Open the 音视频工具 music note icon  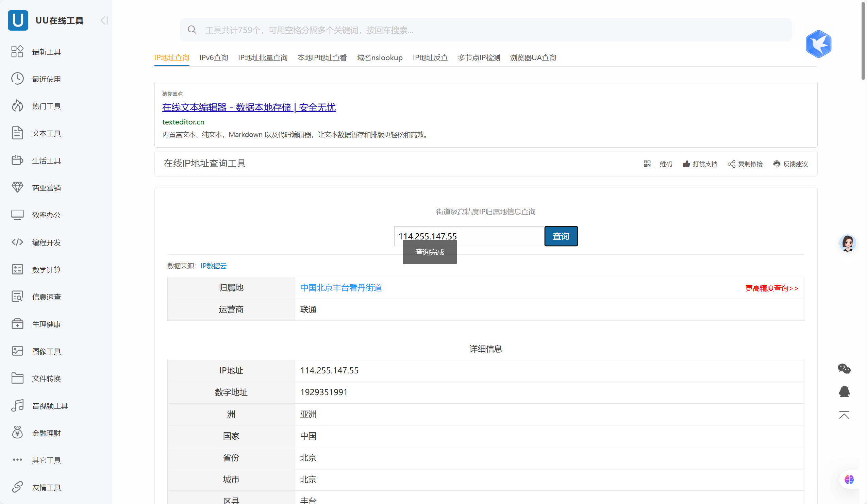(x=17, y=405)
